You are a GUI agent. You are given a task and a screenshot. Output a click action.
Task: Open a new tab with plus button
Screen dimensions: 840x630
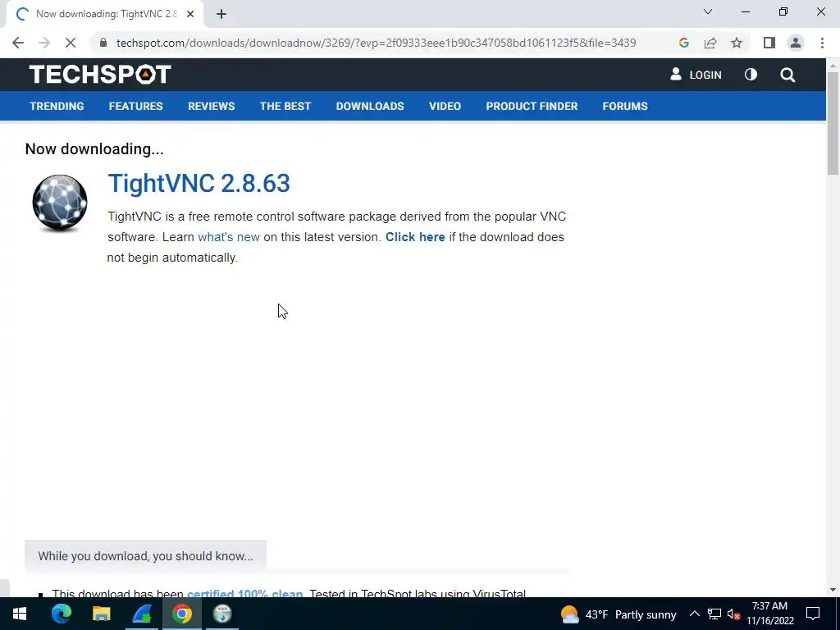[221, 15]
